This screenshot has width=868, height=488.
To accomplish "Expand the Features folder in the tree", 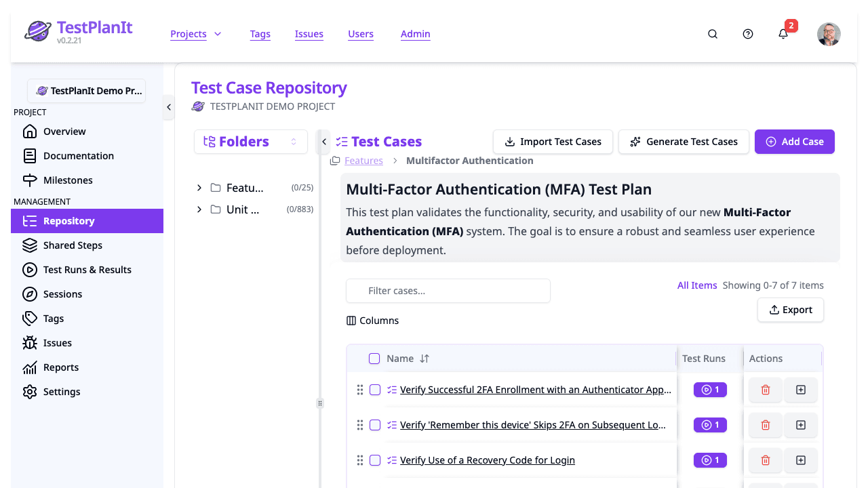I will click(199, 188).
